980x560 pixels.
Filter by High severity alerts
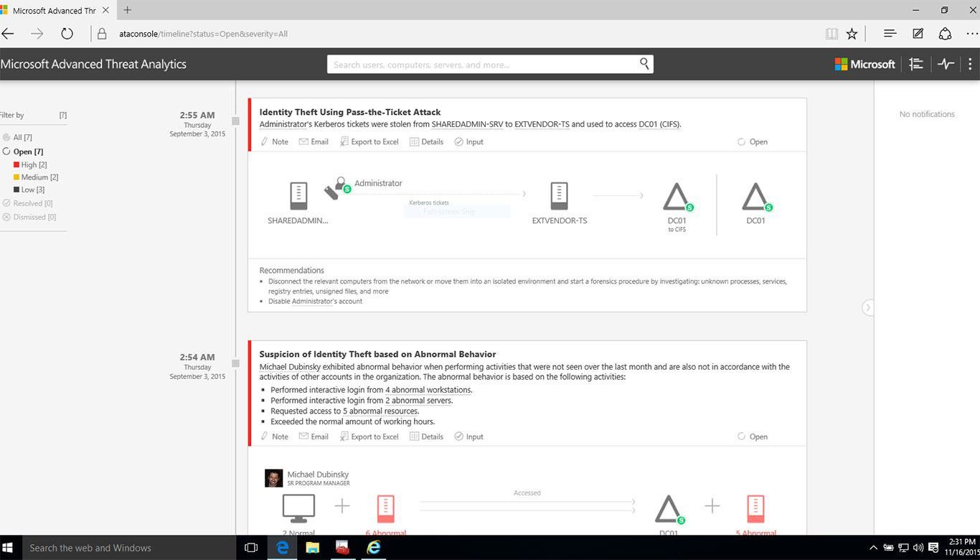(33, 164)
